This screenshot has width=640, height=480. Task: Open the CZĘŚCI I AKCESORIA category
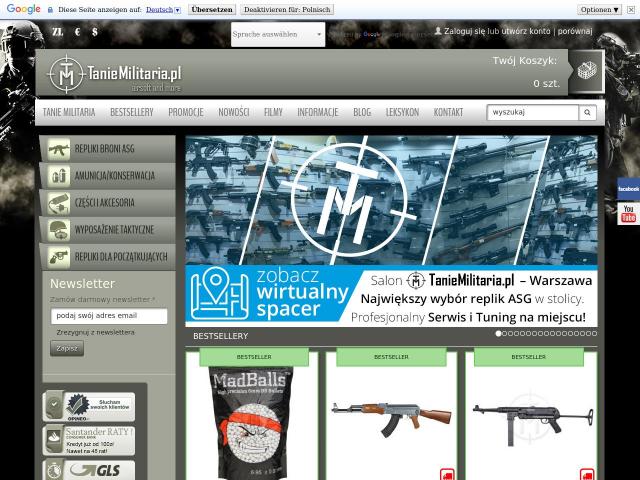(x=107, y=203)
